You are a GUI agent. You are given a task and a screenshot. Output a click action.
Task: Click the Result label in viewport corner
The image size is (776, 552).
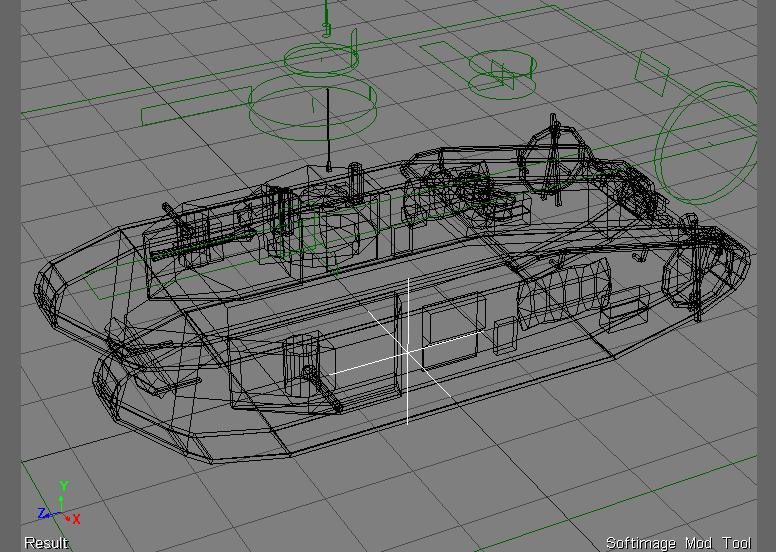(x=46, y=543)
